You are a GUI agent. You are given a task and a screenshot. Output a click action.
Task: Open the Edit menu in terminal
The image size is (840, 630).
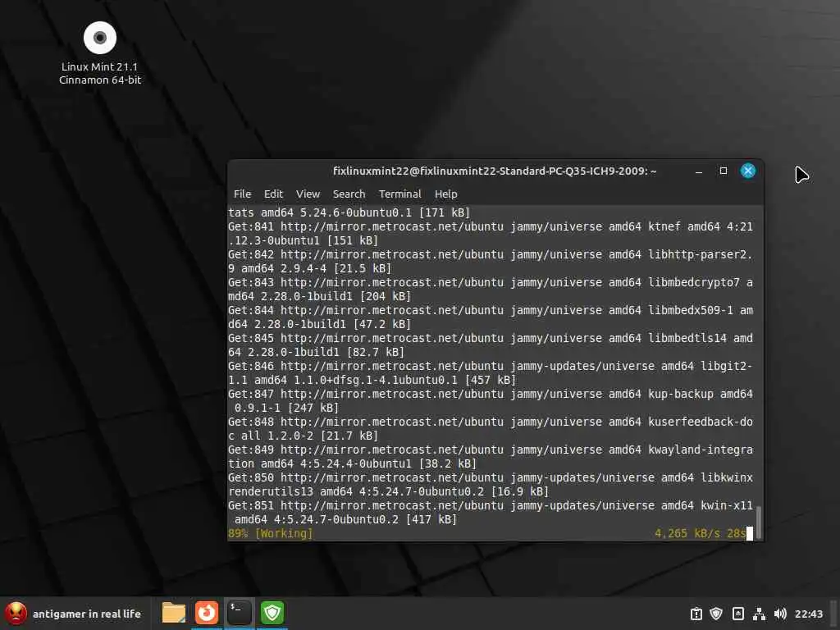pyautogui.click(x=273, y=194)
